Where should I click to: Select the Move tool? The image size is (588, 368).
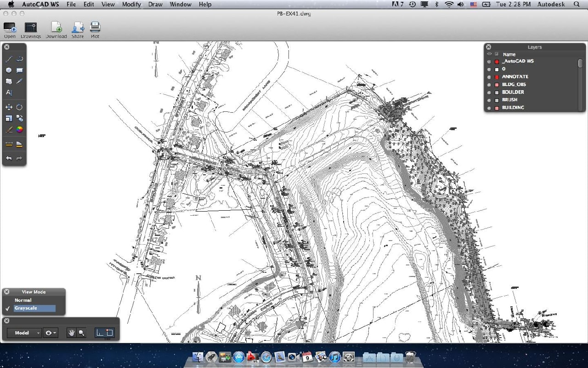point(8,107)
